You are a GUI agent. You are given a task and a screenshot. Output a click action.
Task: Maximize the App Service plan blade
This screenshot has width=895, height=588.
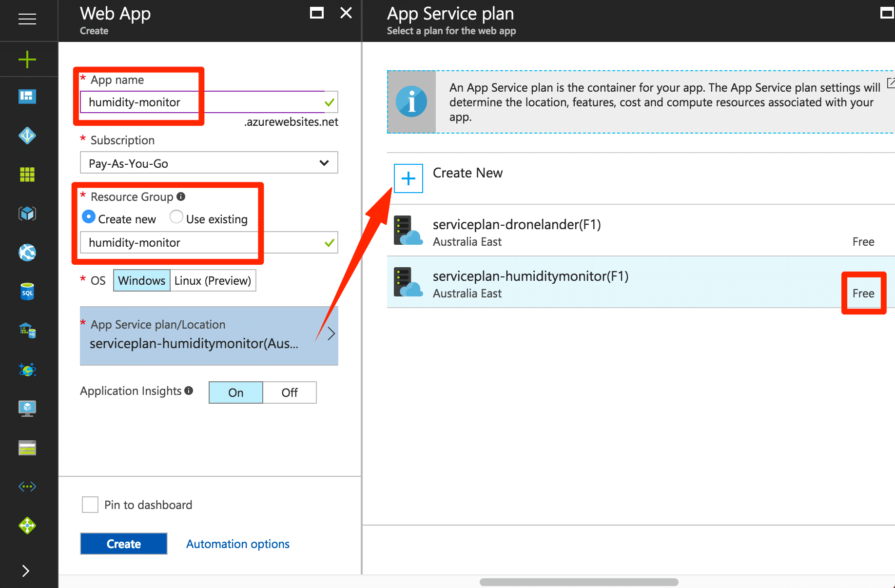point(887,13)
